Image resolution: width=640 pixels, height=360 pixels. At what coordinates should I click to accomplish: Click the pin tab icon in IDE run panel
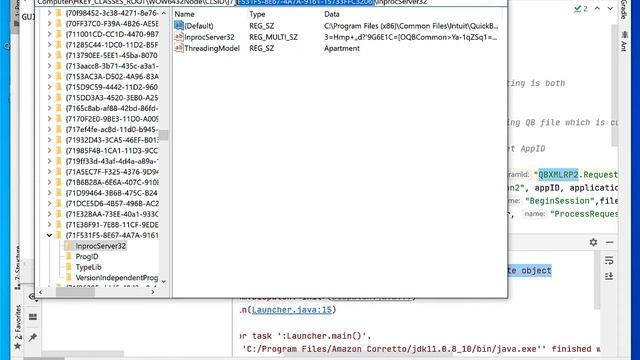pyautogui.click(x=33, y=337)
